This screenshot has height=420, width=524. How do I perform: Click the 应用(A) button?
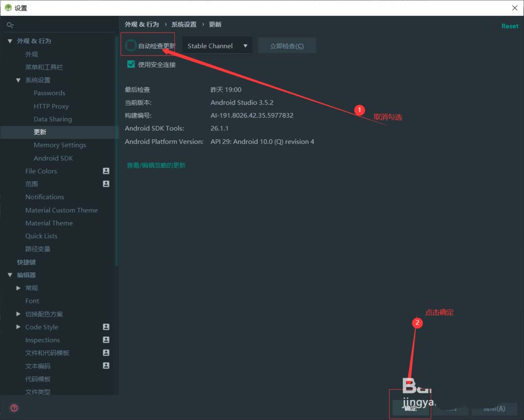[495, 408]
